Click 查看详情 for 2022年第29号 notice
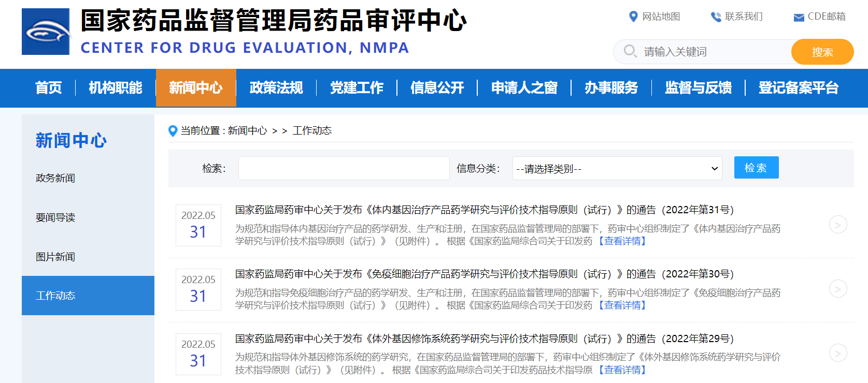This screenshot has height=383, width=868. tap(622, 370)
